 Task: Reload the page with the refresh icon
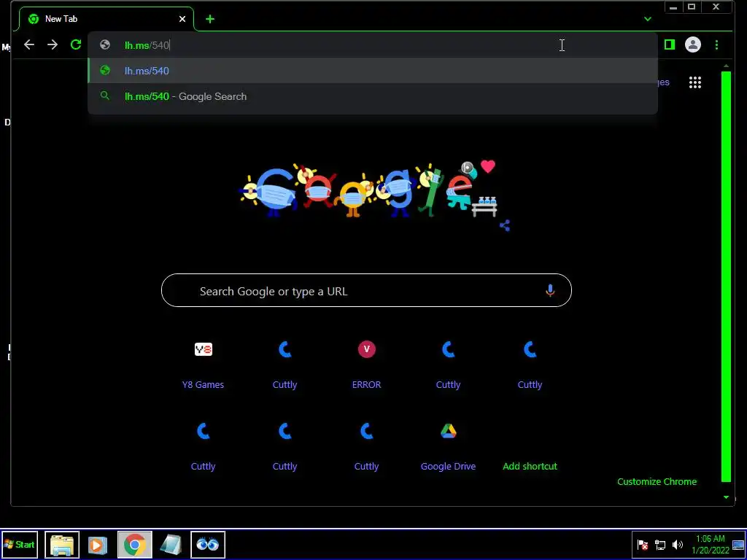pyautogui.click(x=76, y=44)
